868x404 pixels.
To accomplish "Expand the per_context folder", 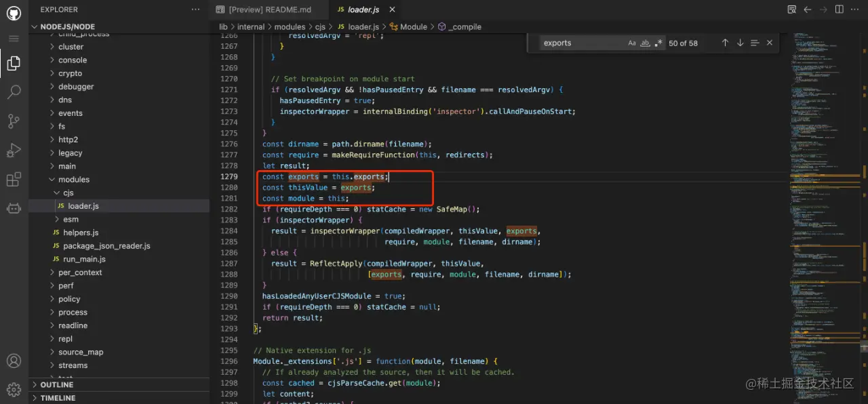I will (119, 272).
